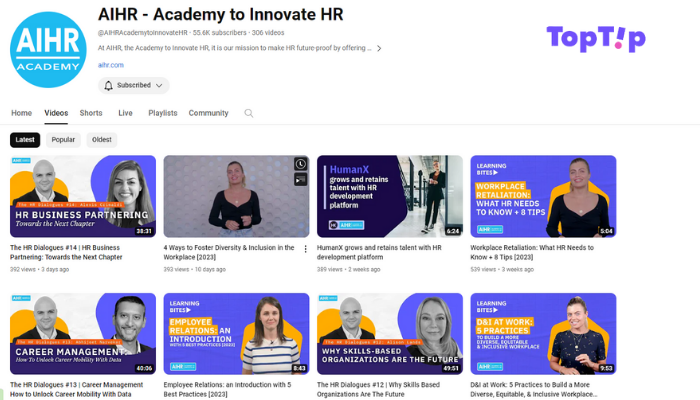Open 4 Ways to Foster Diversity thumbnail

pos(236,196)
